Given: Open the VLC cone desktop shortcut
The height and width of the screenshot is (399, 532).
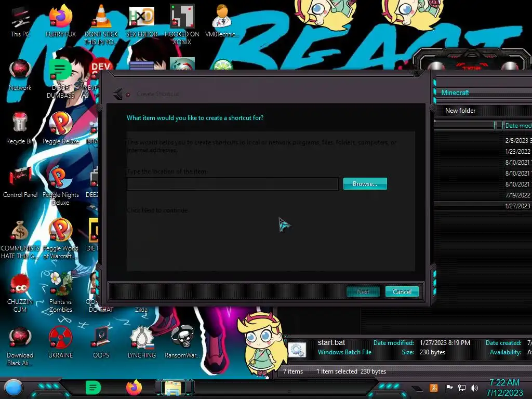Looking at the screenshot, I should (x=101, y=24).
